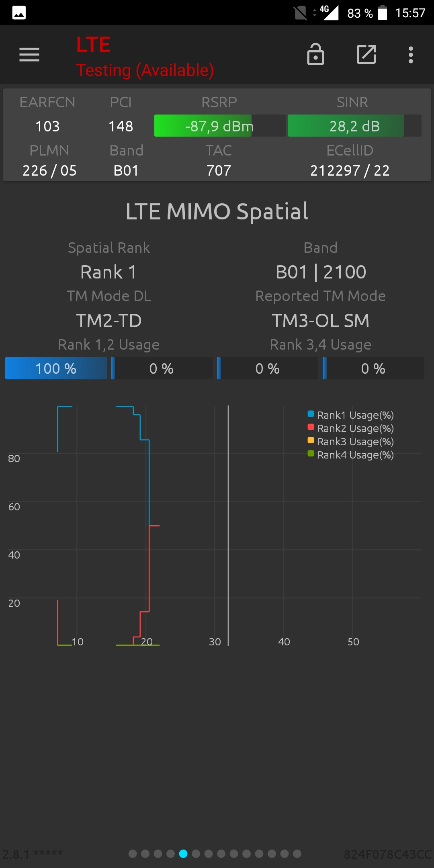
Task: Go to the first page indicator dot
Action: pos(133,854)
